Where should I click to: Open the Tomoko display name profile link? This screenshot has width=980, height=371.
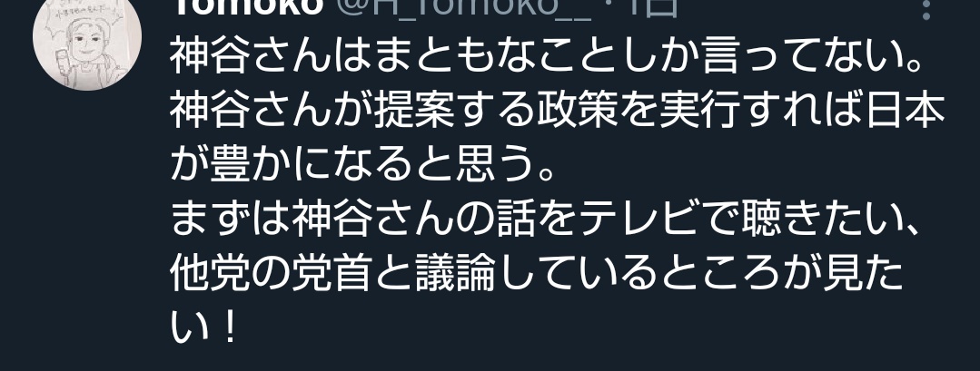point(246,7)
